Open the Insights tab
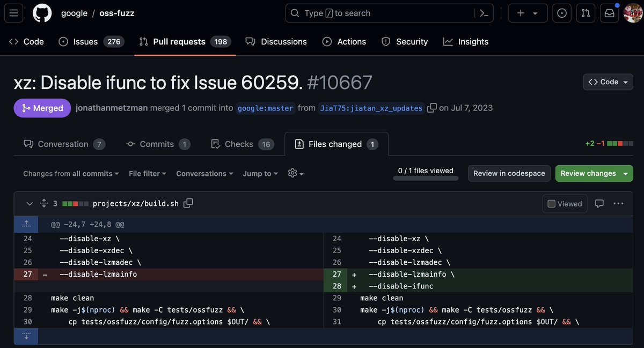Image resolution: width=644 pixels, height=348 pixels. point(466,41)
